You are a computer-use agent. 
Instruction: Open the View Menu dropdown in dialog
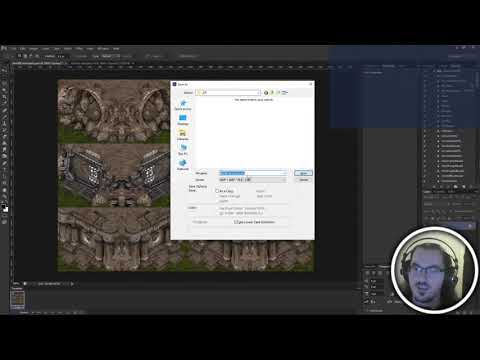click(x=284, y=92)
